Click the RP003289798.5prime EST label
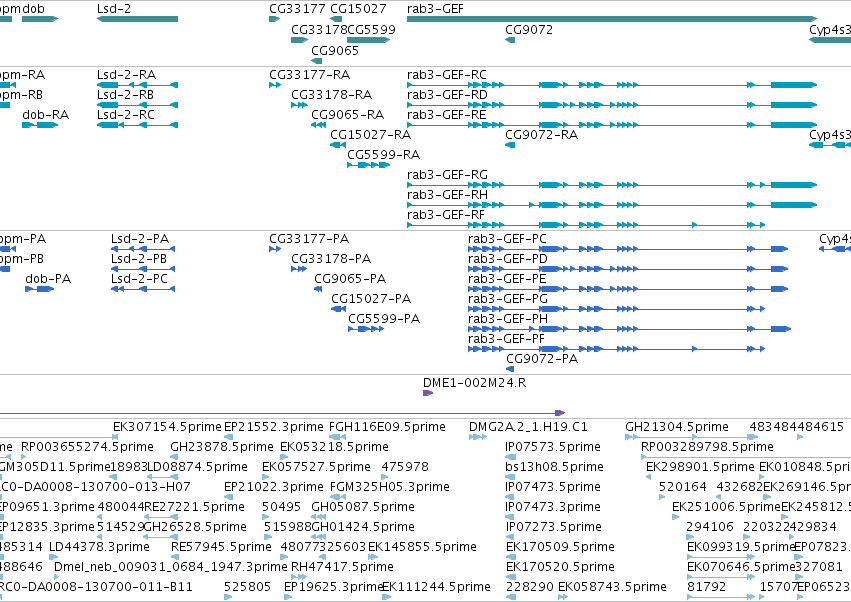The width and height of the screenshot is (851, 602). coord(707,447)
